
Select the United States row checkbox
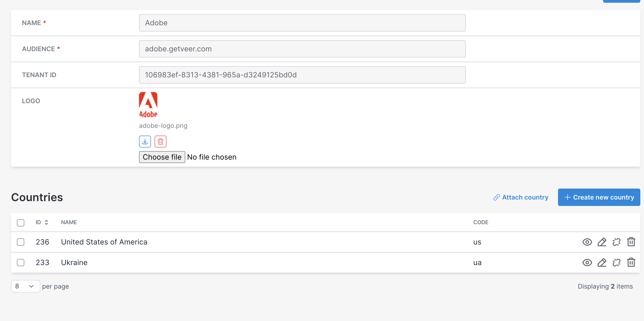click(21, 242)
